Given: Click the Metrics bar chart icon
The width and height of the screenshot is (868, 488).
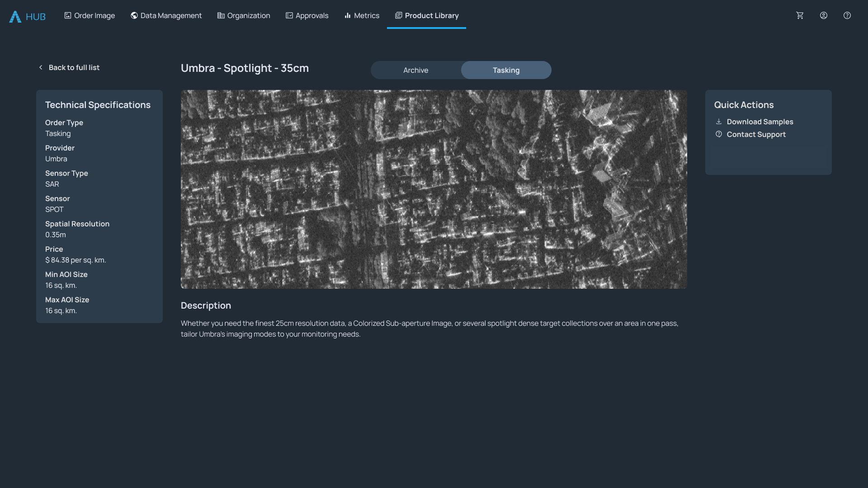Looking at the screenshot, I should click(x=348, y=15).
